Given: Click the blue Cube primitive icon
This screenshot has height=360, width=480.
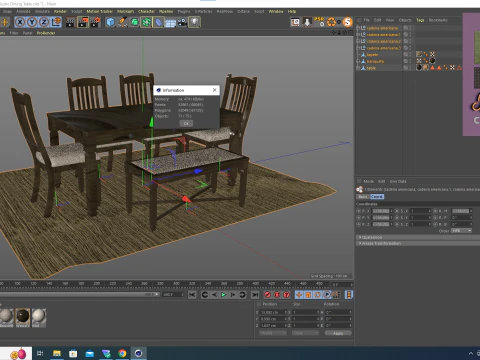Looking at the screenshot, I should tap(110, 22).
